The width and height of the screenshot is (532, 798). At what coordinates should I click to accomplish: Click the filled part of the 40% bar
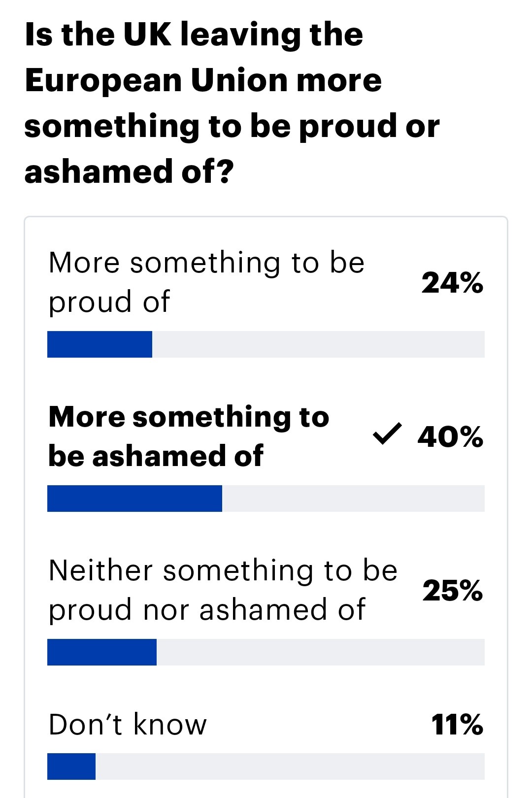coord(134,499)
